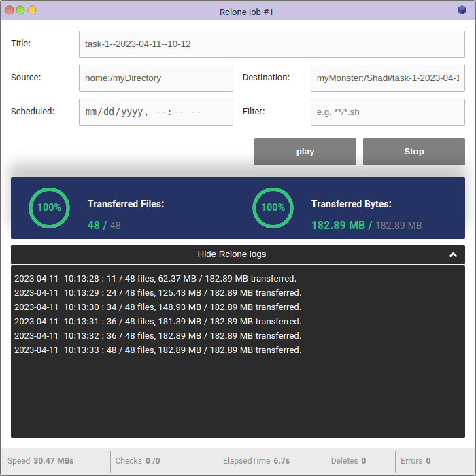Screen dimensions: 476x476
Task: Select log line at 10:13:31
Action: click(x=158, y=321)
